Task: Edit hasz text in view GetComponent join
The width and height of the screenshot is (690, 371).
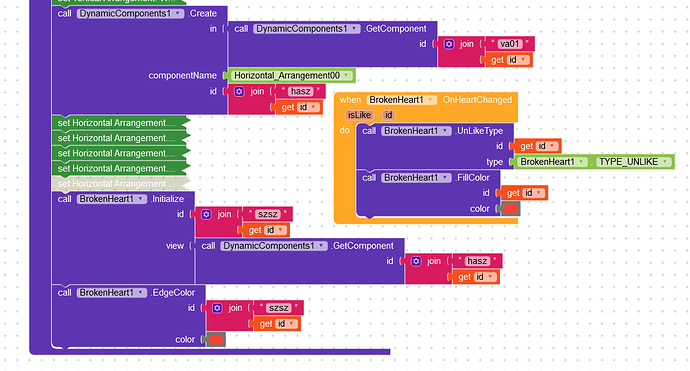Action: [477, 261]
